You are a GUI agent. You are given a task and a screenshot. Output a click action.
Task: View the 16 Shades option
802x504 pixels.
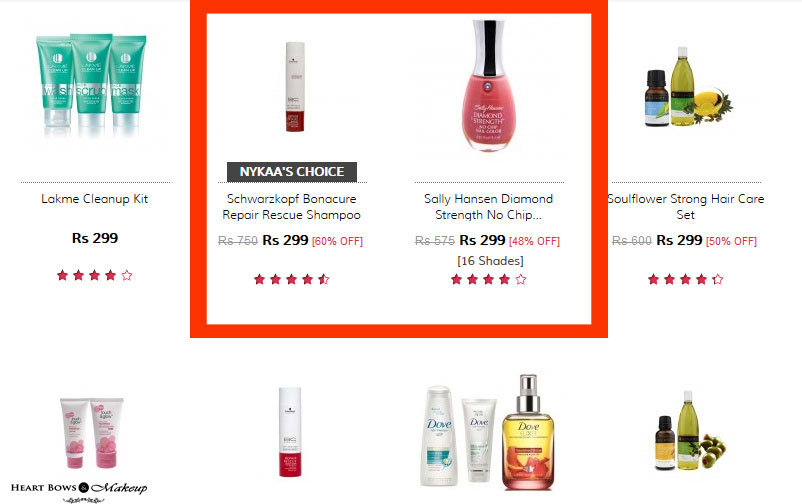pos(490,261)
